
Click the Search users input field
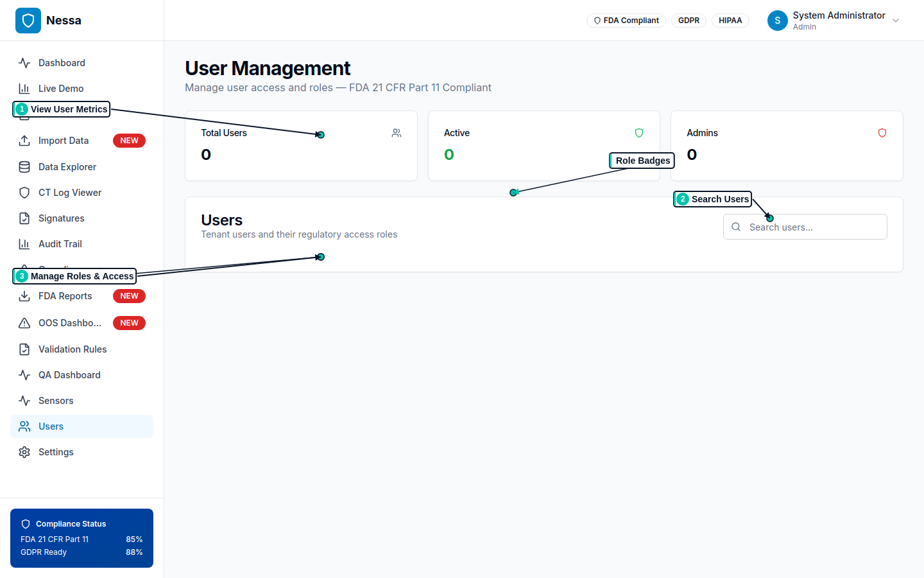805,226
